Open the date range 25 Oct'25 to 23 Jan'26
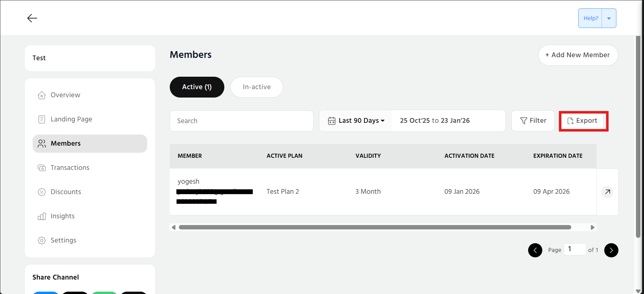The width and height of the screenshot is (644, 294). coord(434,121)
